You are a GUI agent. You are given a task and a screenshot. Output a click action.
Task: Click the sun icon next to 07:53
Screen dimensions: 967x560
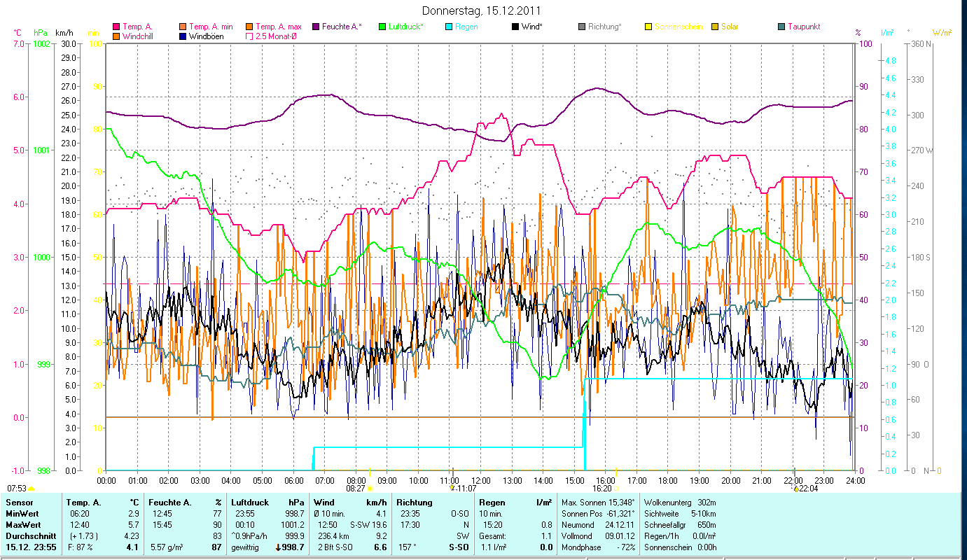[32, 489]
